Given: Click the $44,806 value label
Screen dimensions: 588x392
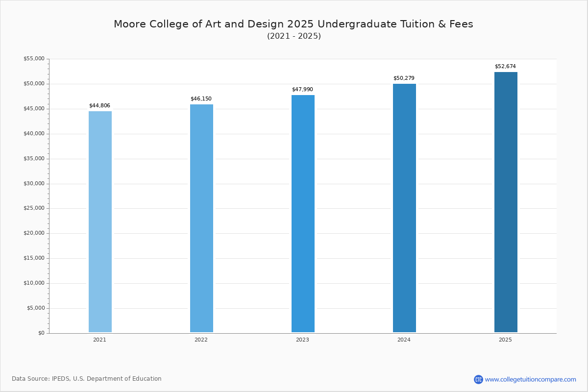Looking at the screenshot, I should (x=99, y=106).
